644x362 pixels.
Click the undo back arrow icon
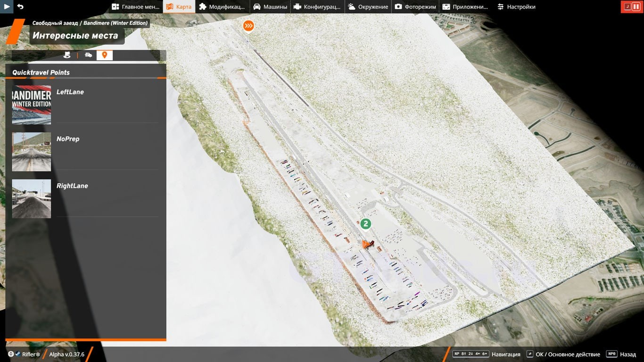(x=20, y=7)
